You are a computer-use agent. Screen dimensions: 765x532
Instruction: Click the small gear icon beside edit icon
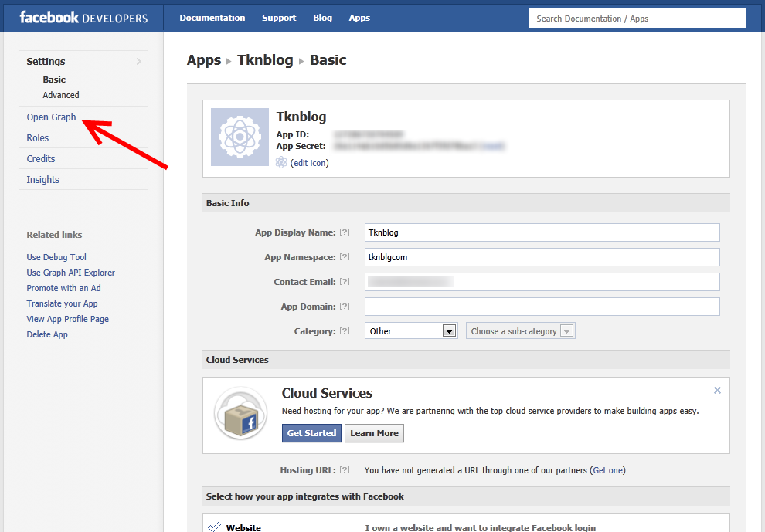[x=281, y=162]
